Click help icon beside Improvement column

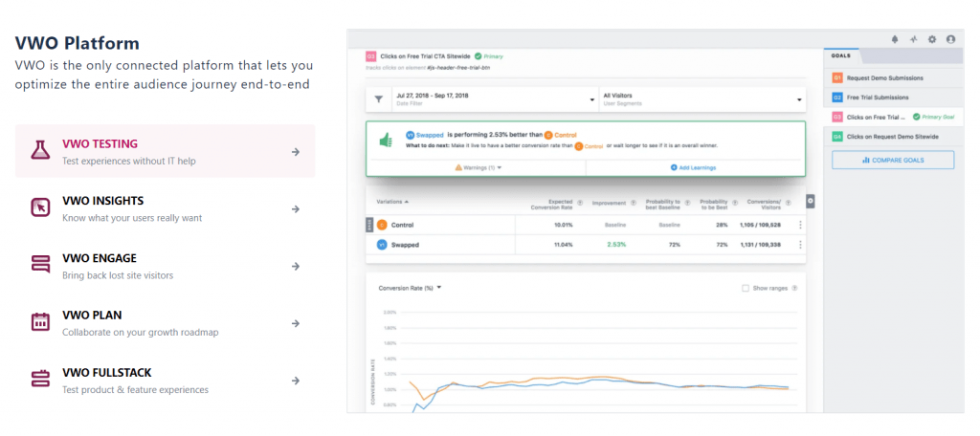tap(633, 203)
